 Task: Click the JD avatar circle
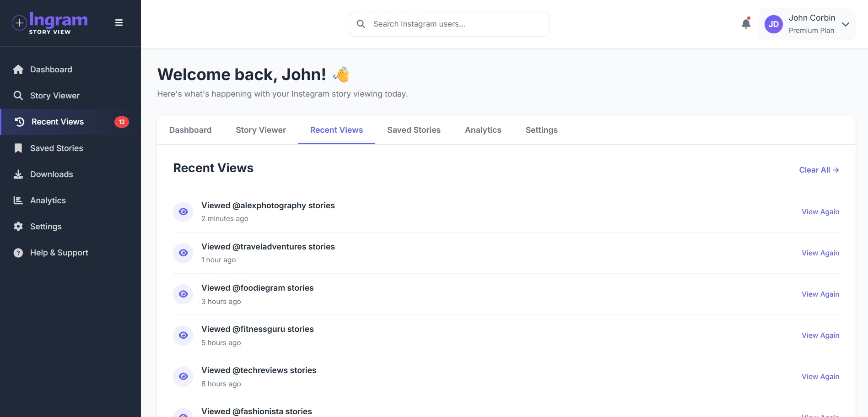773,24
